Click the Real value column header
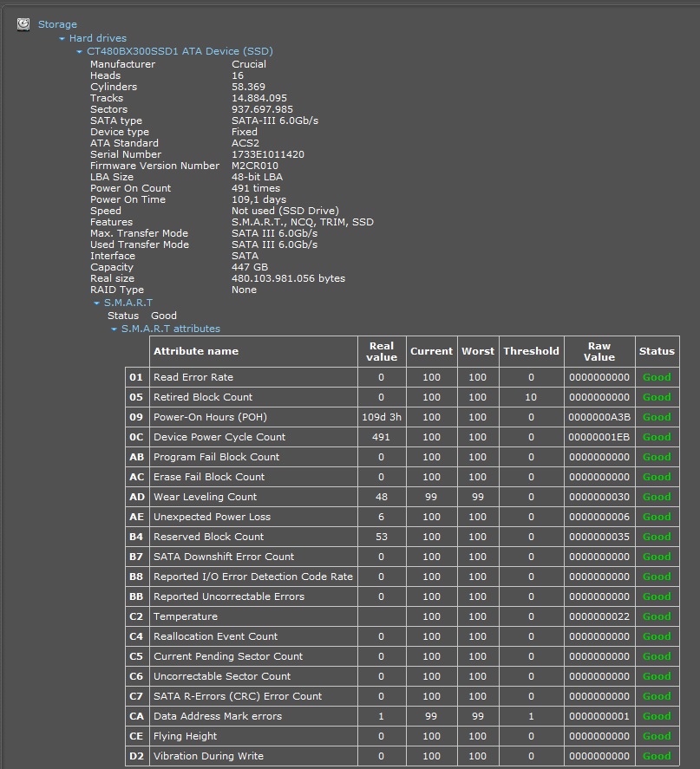Image resolution: width=700 pixels, height=769 pixels. pyautogui.click(x=382, y=351)
